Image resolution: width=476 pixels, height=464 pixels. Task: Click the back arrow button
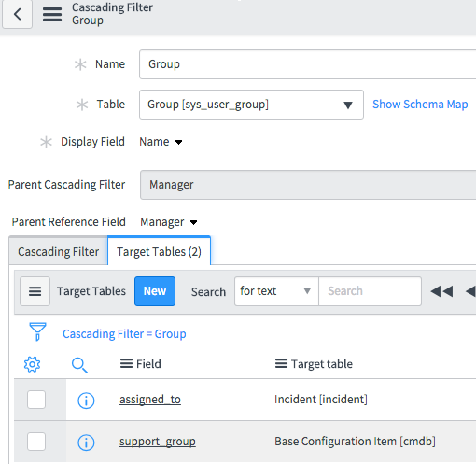tap(17, 14)
